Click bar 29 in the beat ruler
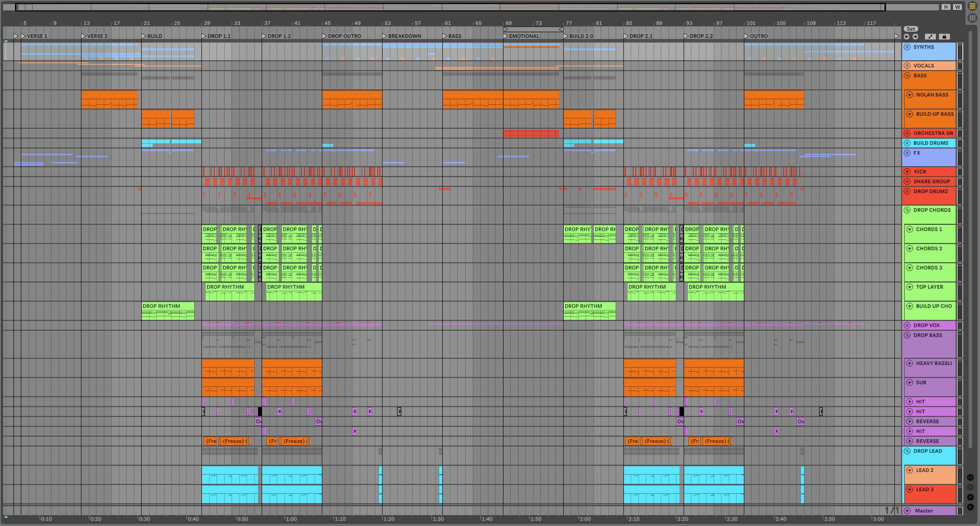 [206, 23]
